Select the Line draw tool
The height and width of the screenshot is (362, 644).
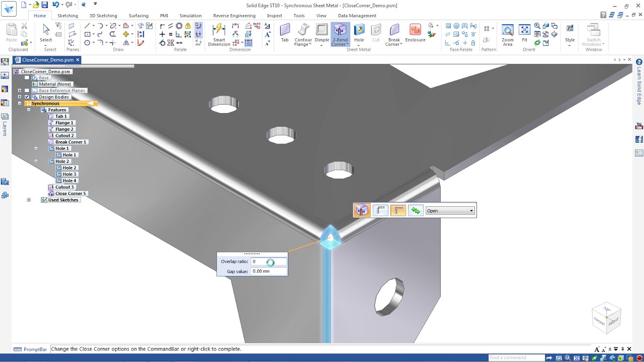coord(87,26)
